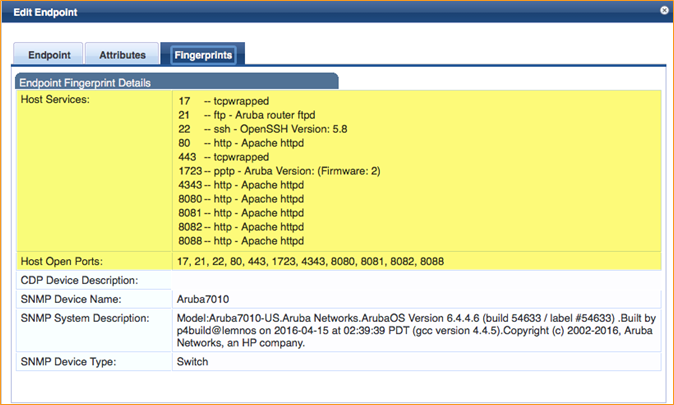
Task: Select the '21 -- ftp - Aruba router ftpd' line
Action: (247, 115)
